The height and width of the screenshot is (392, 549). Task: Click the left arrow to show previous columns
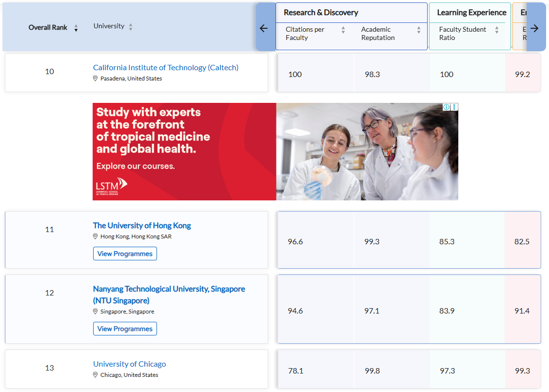(x=264, y=28)
